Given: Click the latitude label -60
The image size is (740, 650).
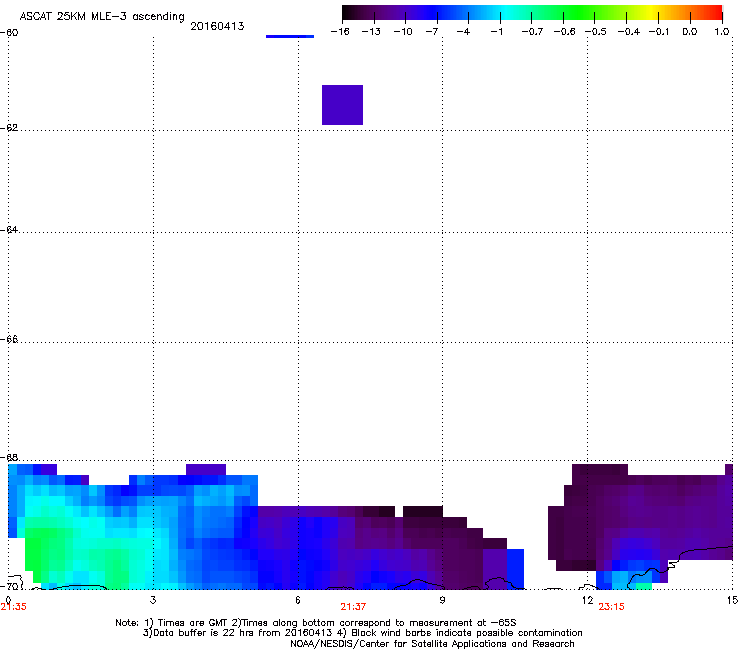Looking at the screenshot, I should pos(9,33).
